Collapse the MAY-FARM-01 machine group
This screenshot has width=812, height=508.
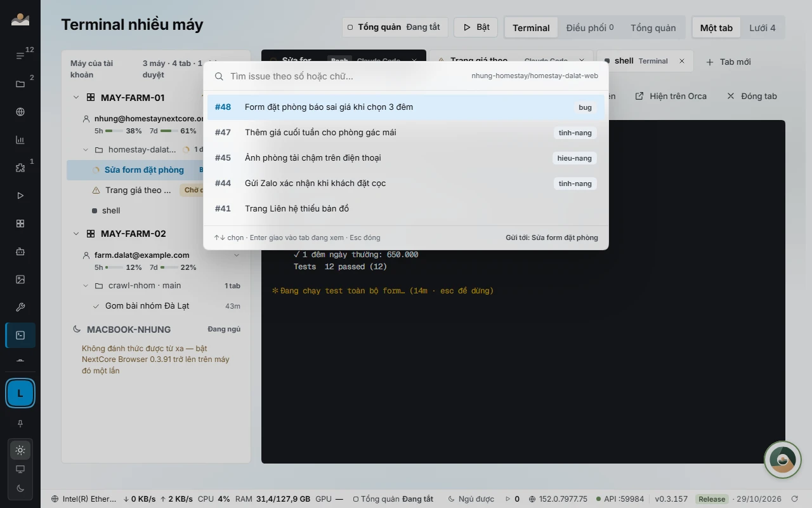(76, 98)
